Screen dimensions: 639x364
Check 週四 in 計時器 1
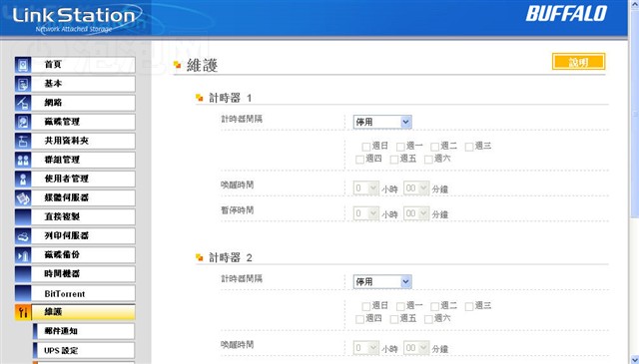click(359, 160)
